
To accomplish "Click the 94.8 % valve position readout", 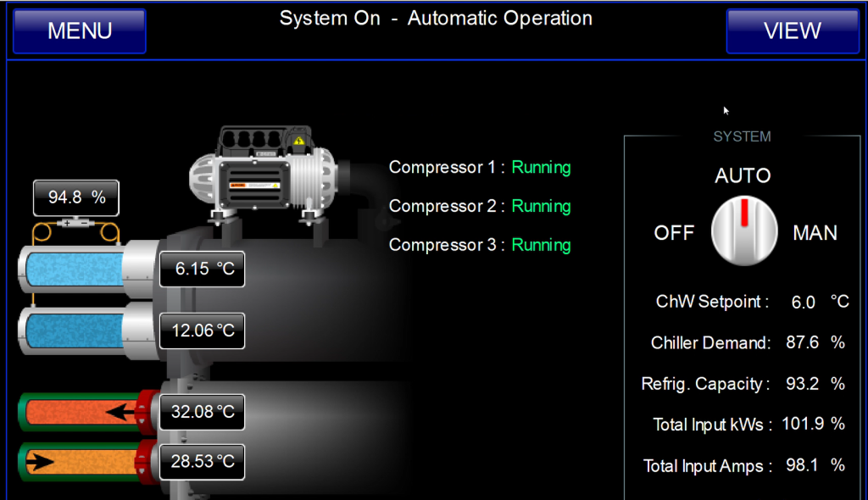I will pyautogui.click(x=75, y=197).
